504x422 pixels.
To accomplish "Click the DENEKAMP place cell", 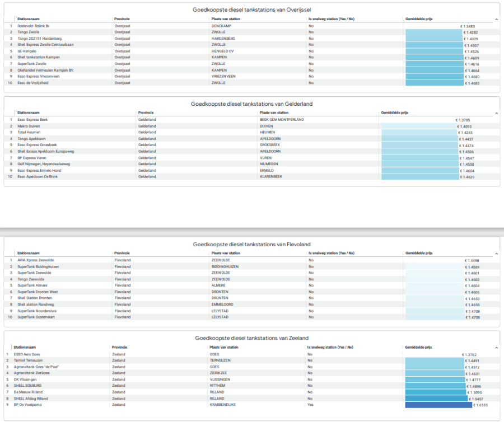I will point(221,26).
